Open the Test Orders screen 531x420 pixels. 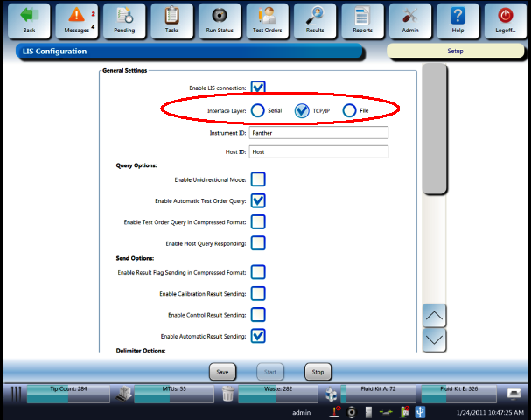[x=267, y=21]
